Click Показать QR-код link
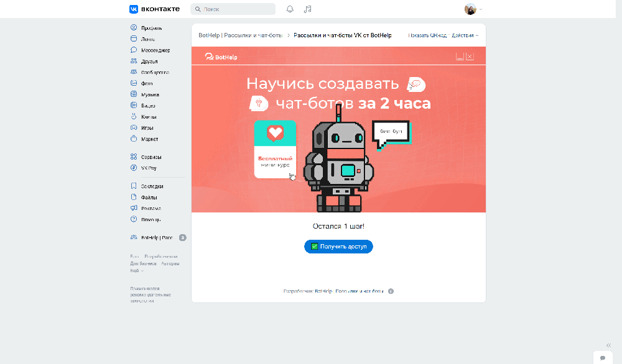This screenshot has width=622, height=364. point(427,35)
